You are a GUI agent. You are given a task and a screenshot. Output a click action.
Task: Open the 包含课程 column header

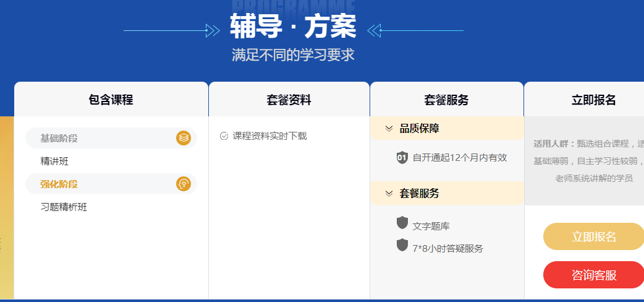[x=111, y=100]
